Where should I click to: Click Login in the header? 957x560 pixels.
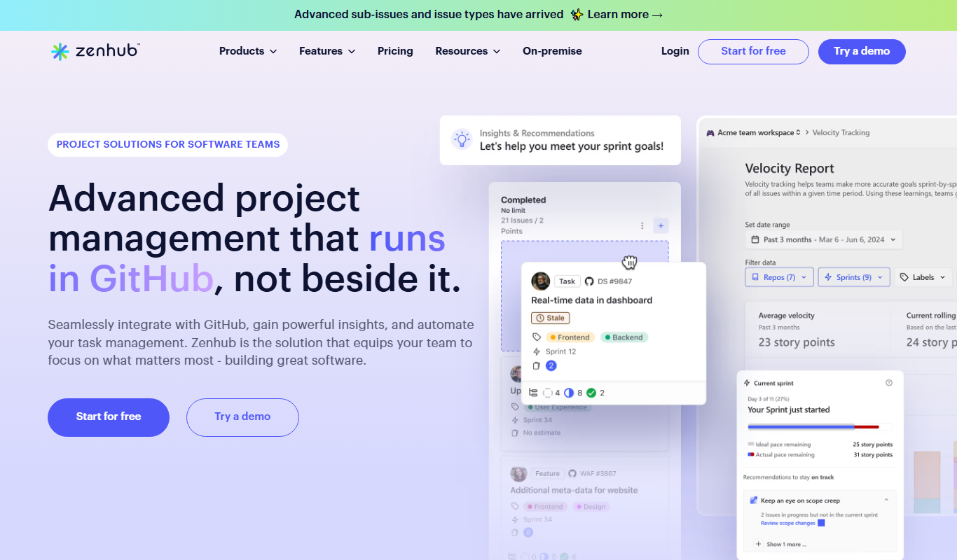point(675,51)
